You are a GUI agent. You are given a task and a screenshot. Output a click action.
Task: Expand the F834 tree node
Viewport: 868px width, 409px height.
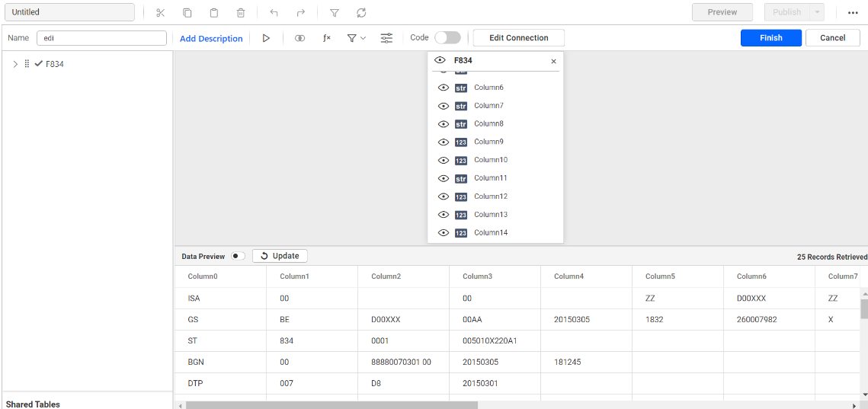[x=15, y=64]
